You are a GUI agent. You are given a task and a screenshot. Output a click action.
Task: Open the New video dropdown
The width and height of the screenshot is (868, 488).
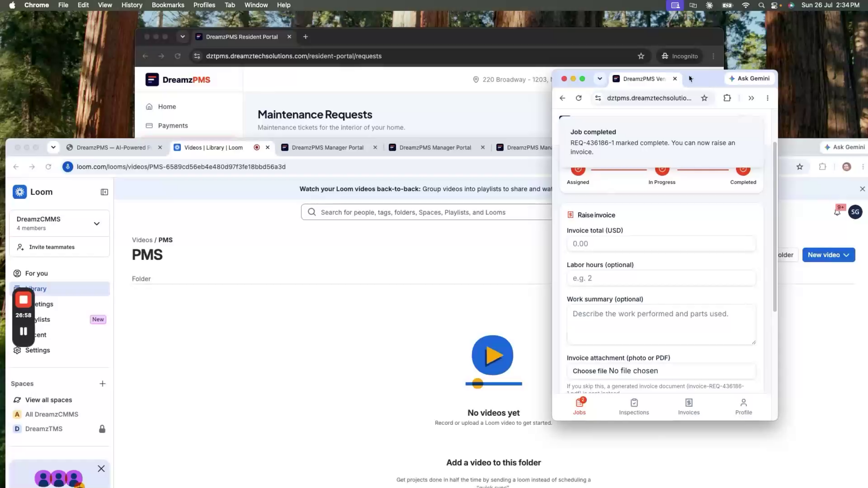pyautogui.click(x=829, y=255)
